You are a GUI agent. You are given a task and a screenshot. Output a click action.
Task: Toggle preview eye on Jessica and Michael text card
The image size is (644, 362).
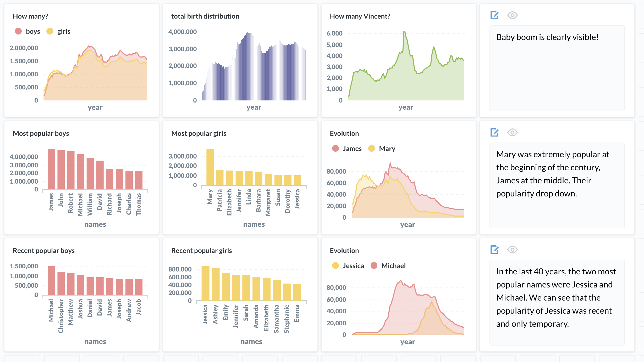coord(512,250)
